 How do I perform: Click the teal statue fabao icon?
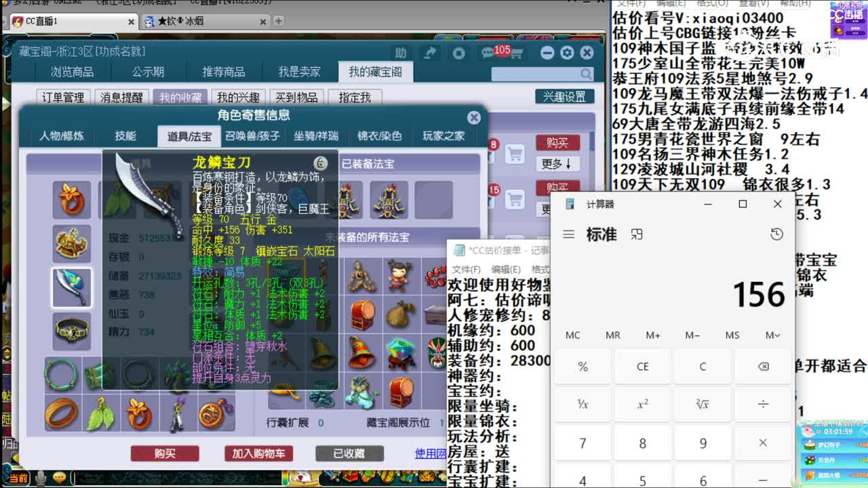tap(363, 392)
